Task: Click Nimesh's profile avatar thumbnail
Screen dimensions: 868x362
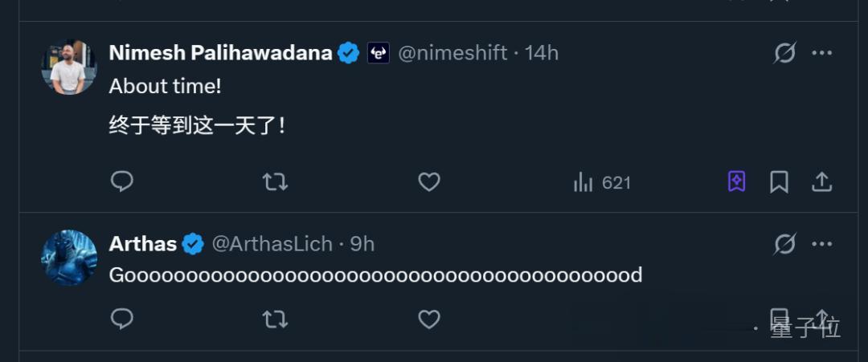Action: (x=69, y=67)
